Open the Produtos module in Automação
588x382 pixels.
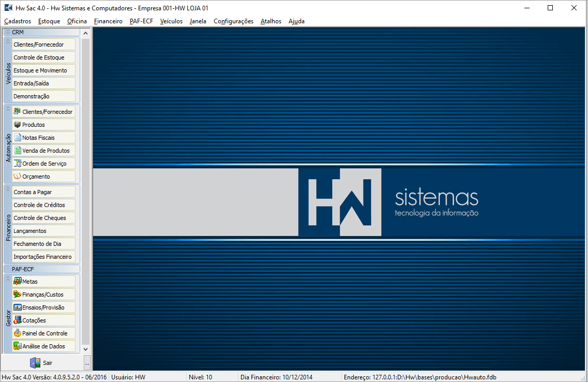pyautogui.click(x=43, y=125)
